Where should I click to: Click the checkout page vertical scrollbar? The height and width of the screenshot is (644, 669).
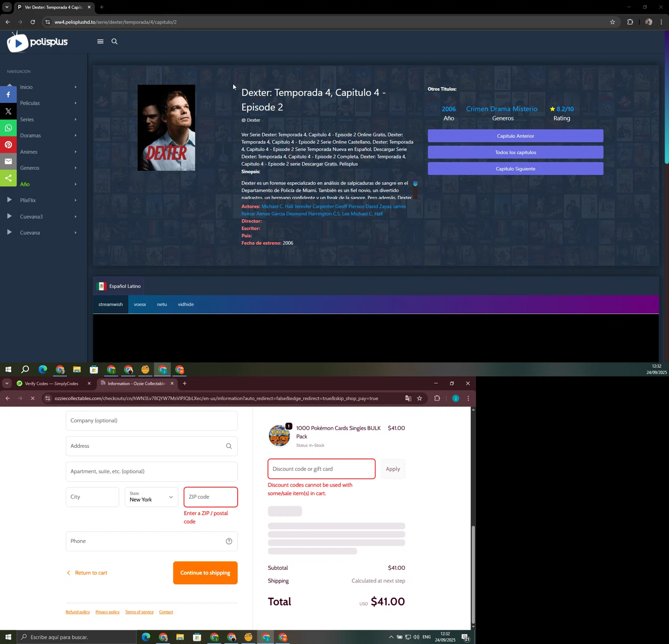pos(473,575)
